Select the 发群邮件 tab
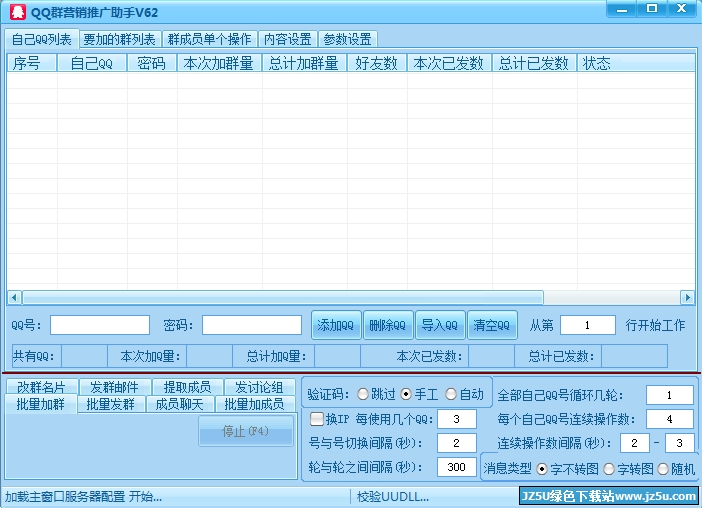The image size is (702, 508). (x=114, y=387)
